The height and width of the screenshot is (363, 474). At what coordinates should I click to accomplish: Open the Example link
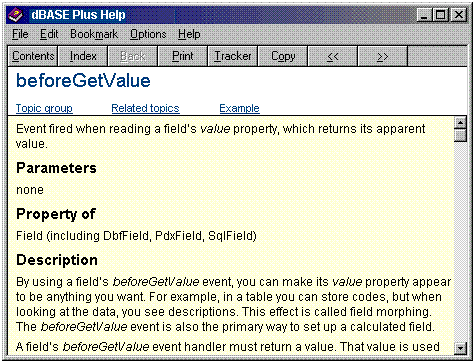click(239, 108)
